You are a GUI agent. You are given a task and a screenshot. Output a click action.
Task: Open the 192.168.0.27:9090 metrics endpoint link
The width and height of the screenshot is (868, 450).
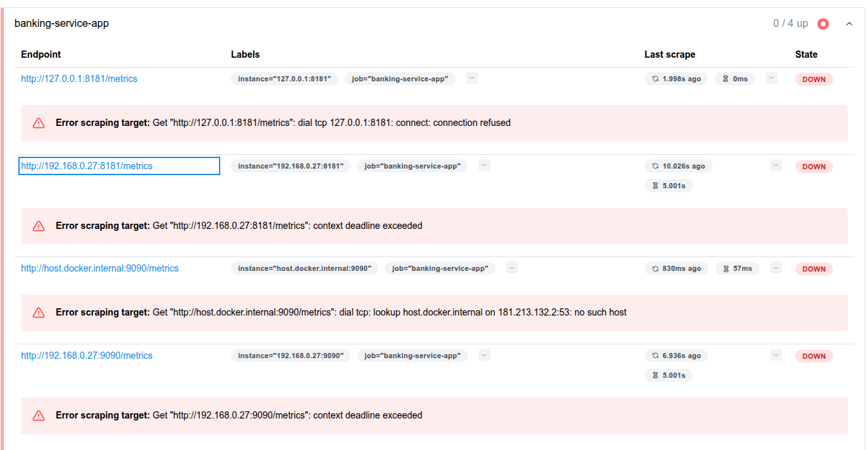[87, 356]
